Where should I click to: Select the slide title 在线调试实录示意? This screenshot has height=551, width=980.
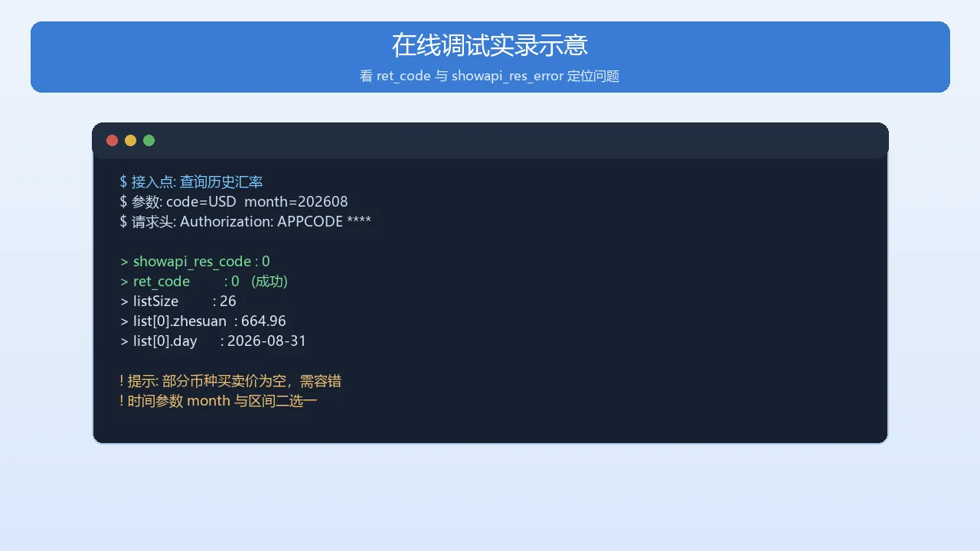pyautogui.click(x=490, y=45)
